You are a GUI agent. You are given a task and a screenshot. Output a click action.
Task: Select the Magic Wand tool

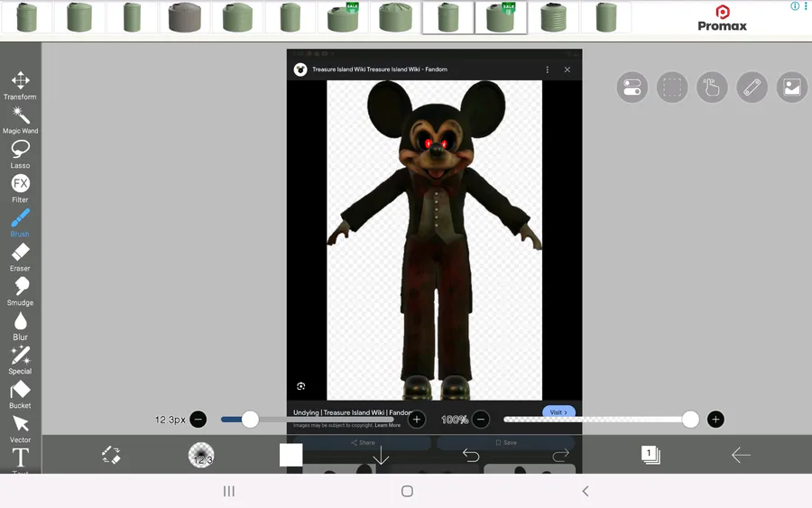pos(20,120)
